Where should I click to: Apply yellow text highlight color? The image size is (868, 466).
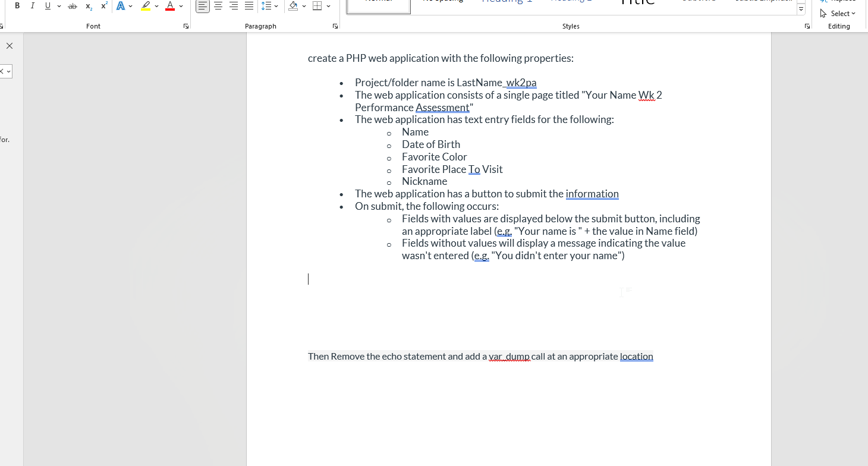pyautogui.click(x=146, y=6)
